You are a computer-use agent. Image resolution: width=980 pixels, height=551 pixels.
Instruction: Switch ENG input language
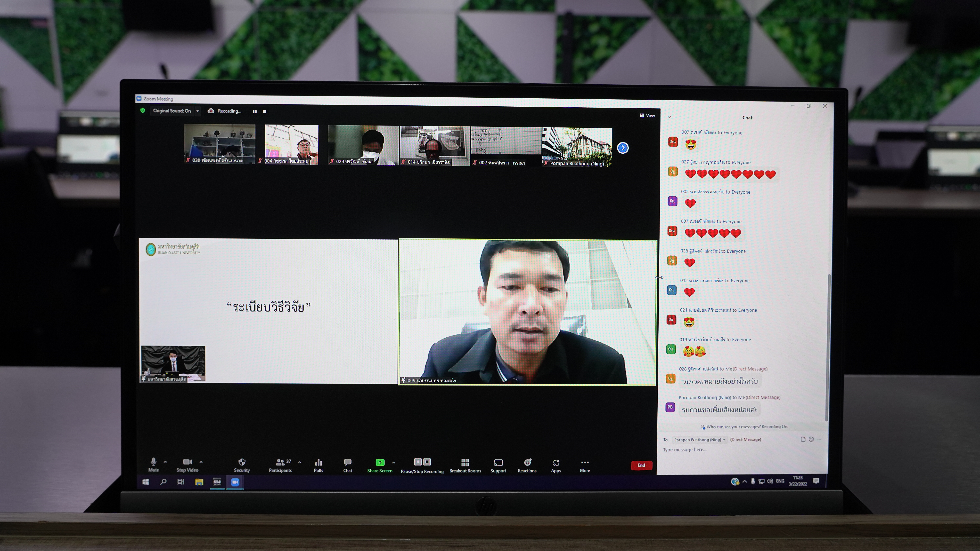coord(780,481)
